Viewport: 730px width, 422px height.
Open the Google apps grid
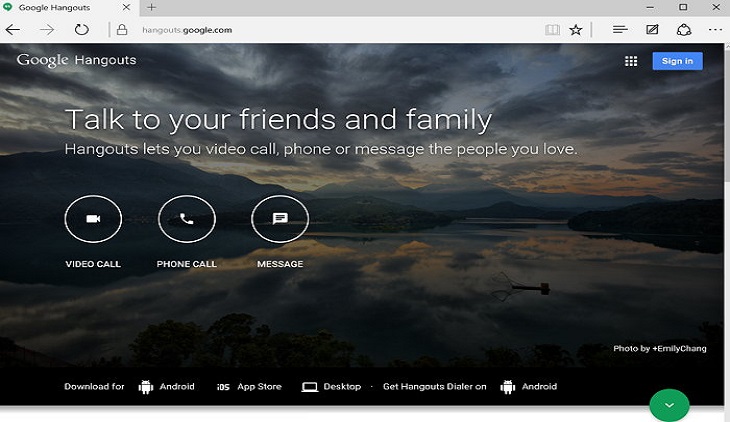pos(631,61)
